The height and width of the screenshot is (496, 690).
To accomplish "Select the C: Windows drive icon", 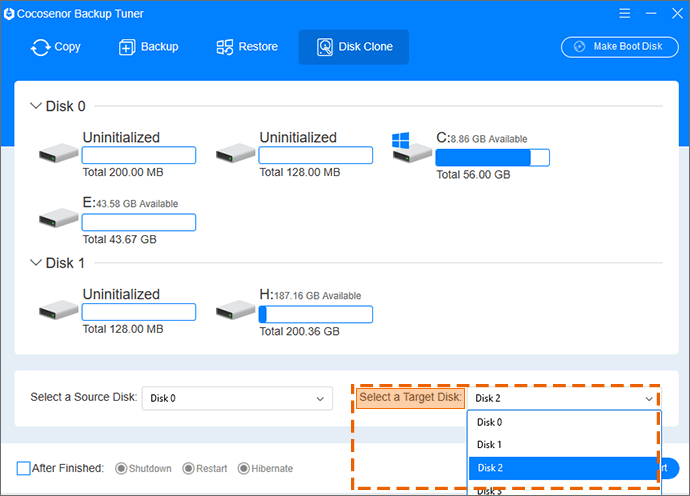I will [x=411, y=148].
